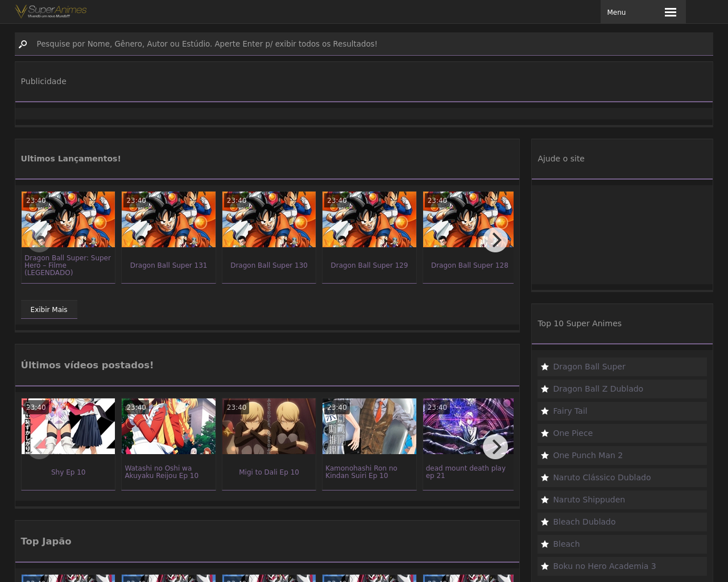Viewport: 728px width, 582px height.
Task: Select Fairy Tail in Top 10
Action: [622, 411]
